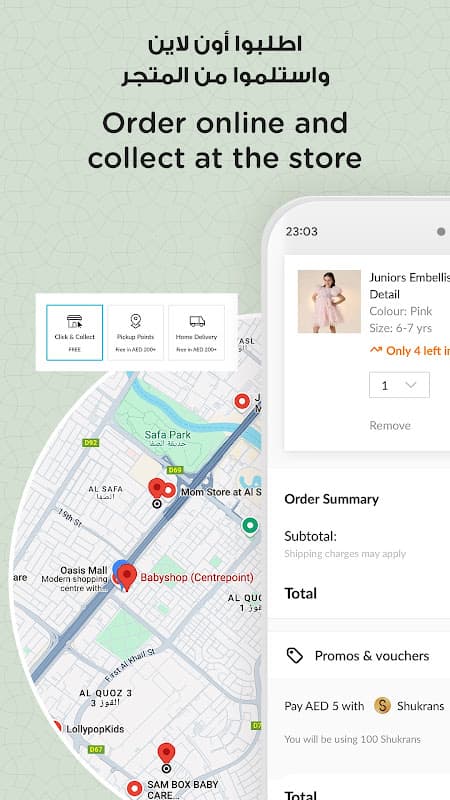The image size is (450, 800).
Task: Select the Click & Collect delivery option
Action: pyautogui.click(x=74, y=333)
